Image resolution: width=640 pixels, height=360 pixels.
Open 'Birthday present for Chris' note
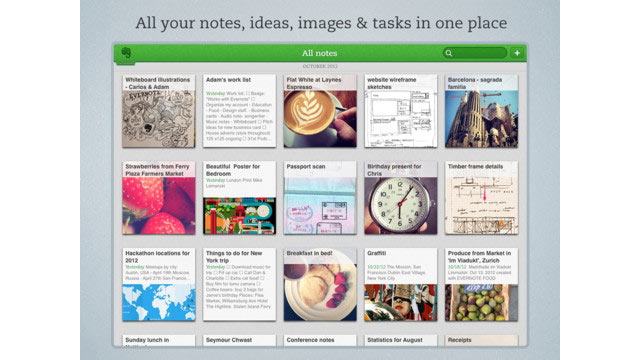point(401,198)
